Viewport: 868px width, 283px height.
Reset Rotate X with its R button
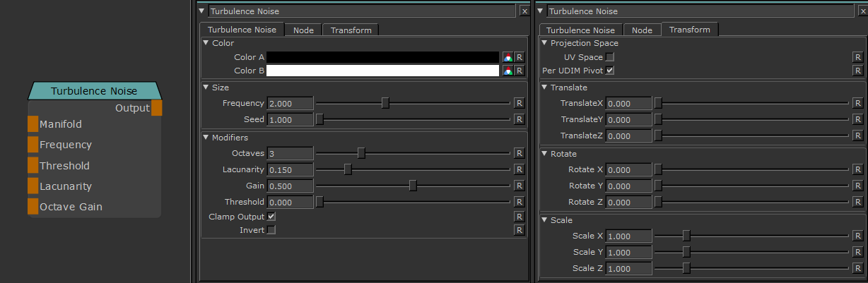858,169
